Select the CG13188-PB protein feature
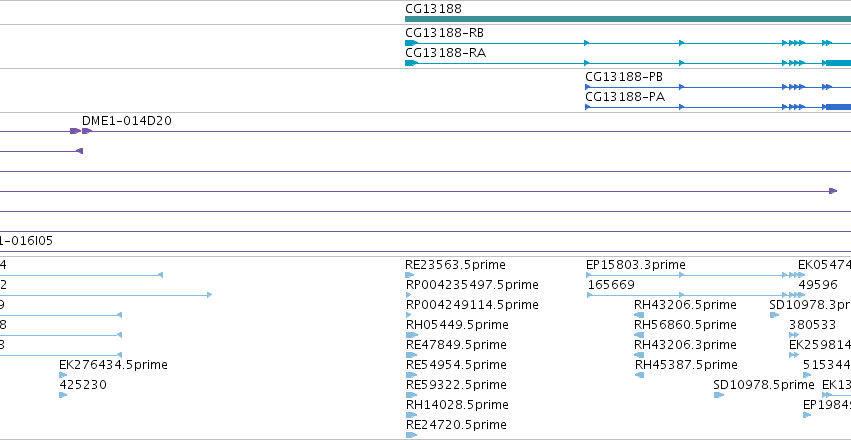Screen dimensions: 851x440 pyautogui.click(x=718, y=87)
